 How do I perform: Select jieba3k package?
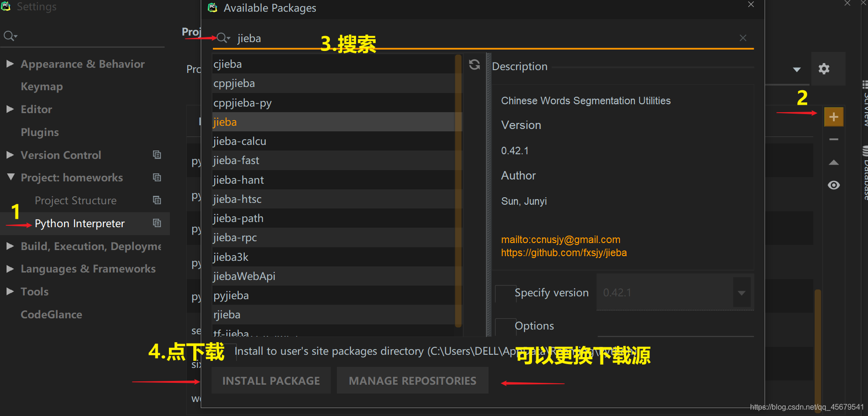click(x=334, y=257)
